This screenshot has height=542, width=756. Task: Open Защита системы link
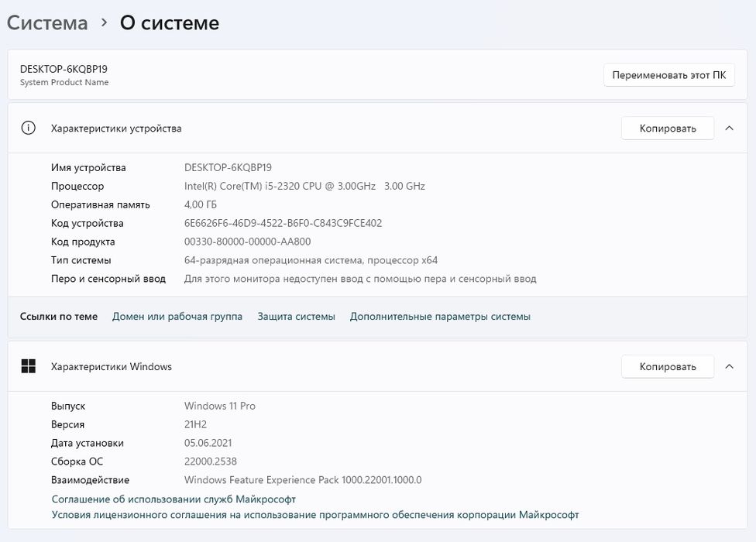pos(296,317)
